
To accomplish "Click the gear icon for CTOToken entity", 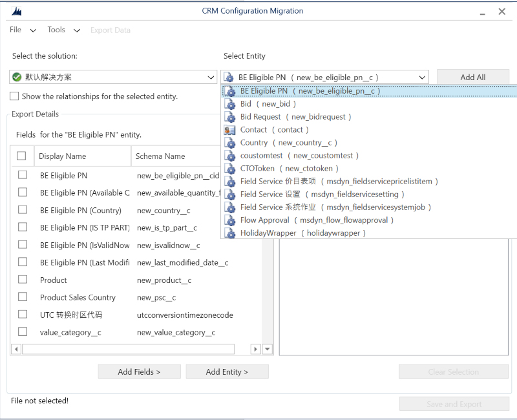I will (230, 169).
